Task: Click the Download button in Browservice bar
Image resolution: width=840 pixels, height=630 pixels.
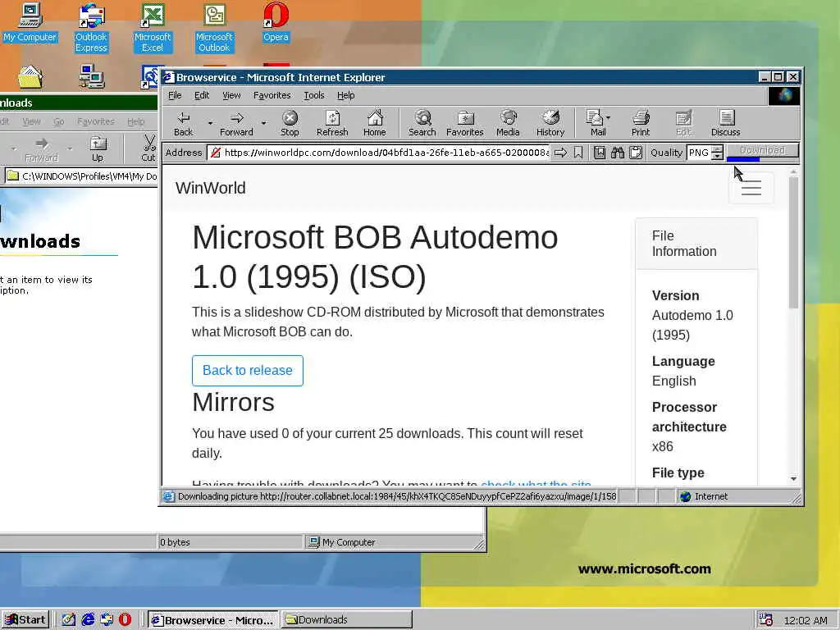Action: [762, 151]
